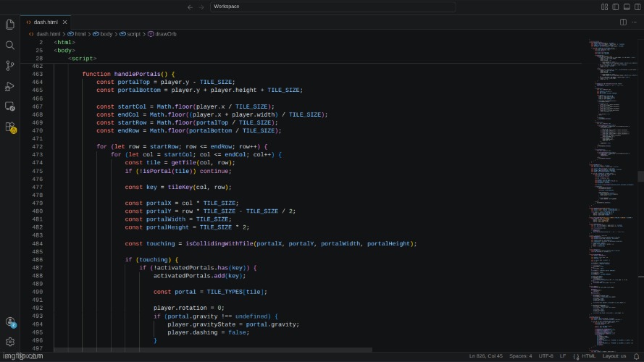Open Run and Debug view
This screenshot has width=644, height=362.
click(x=10, y=86)
